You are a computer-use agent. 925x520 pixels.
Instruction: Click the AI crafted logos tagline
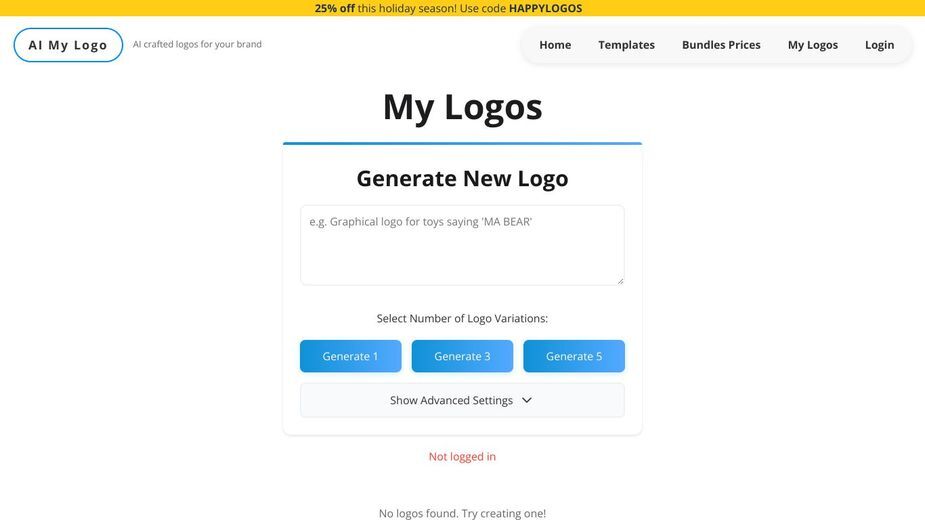197,44
